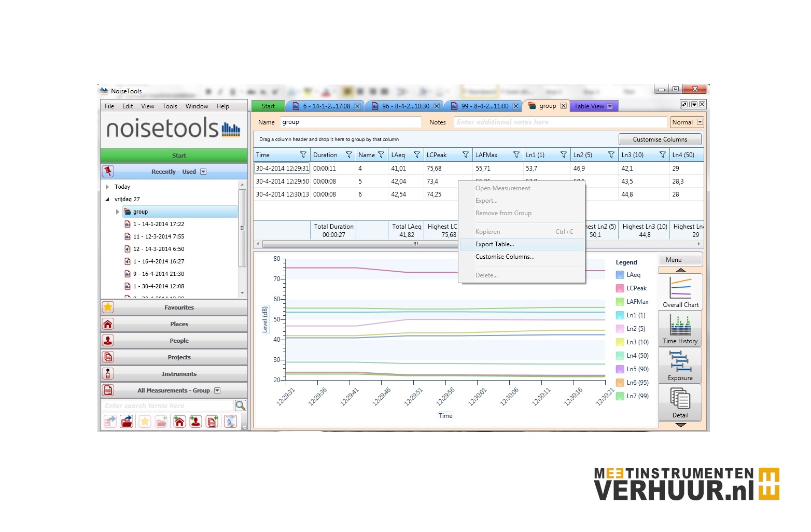Expand the group folder in the tree
The image size is (811, 532).
[118, 212]
